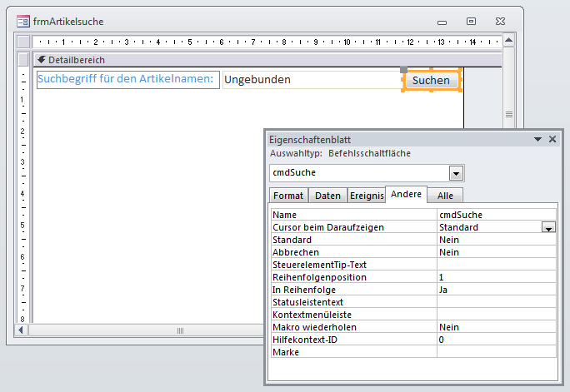Click the Abbrechen property value Nein
The width and height of the screenshot is (570, 392).
pos(497,252)
